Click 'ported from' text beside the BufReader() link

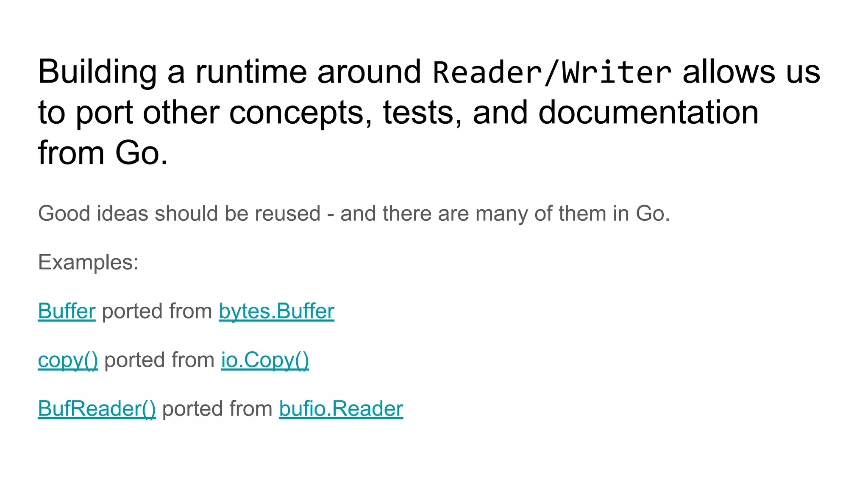click(217, 409)
